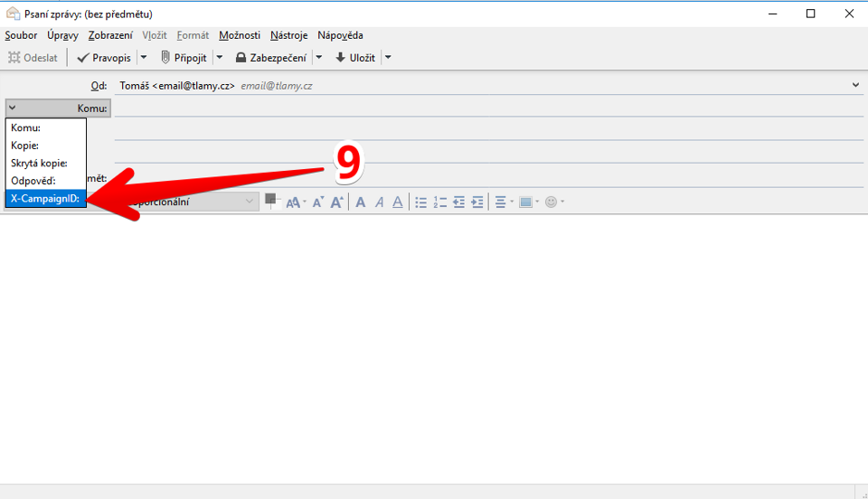Toggle underline formatting

coord(398,202)
